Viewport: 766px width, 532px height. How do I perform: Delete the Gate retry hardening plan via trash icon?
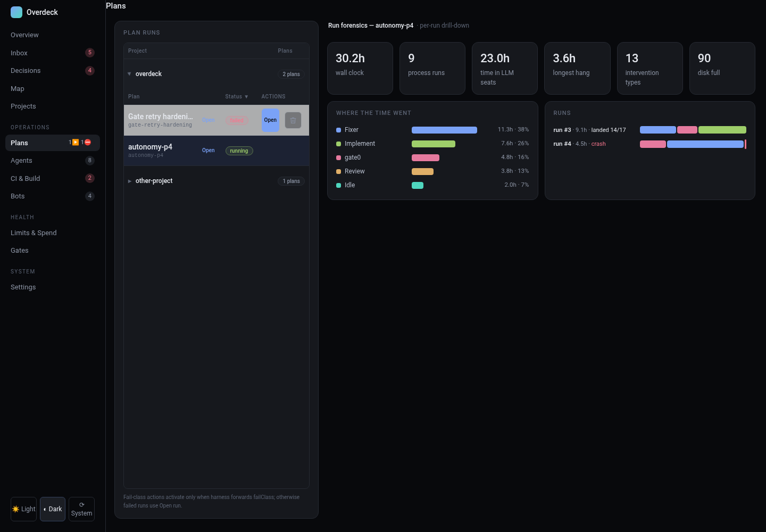click(x=293, y=120)
